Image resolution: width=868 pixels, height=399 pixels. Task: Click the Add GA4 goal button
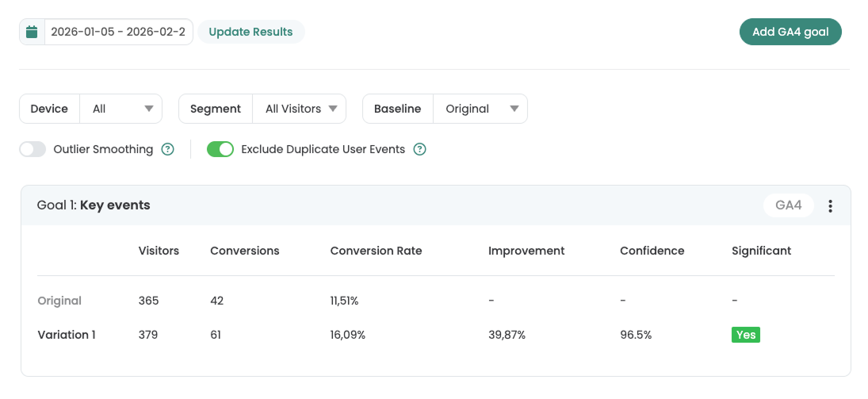790,32
